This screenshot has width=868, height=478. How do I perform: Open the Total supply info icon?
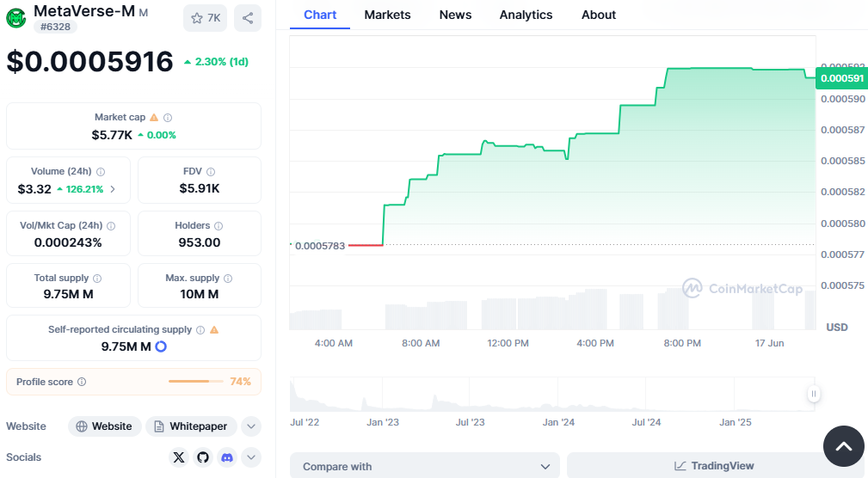pyautogui.click(x=97, y=279)
